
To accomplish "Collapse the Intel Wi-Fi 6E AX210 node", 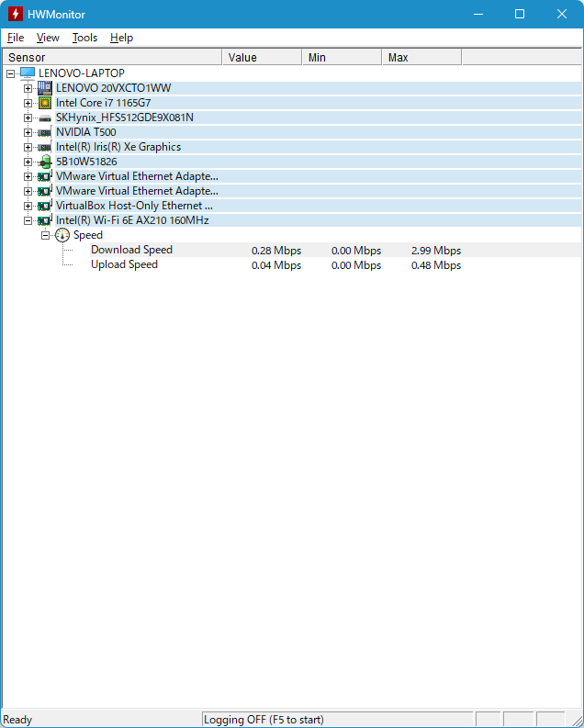I will coord(28,220).
